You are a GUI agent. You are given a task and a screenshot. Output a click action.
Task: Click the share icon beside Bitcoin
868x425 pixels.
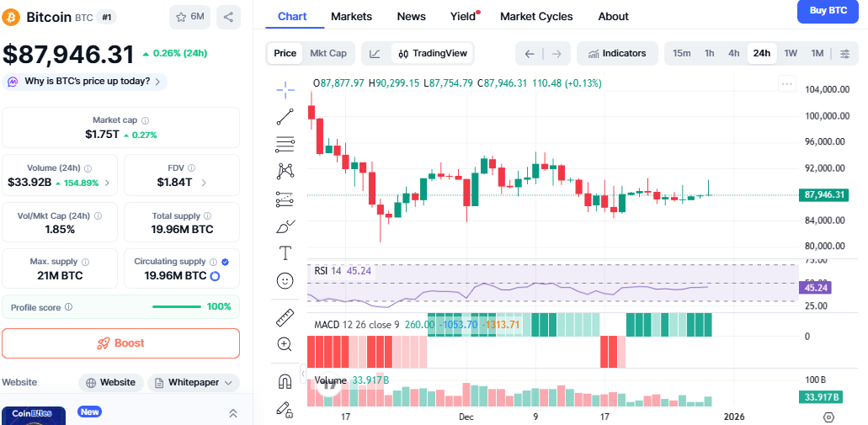(228, 17)
